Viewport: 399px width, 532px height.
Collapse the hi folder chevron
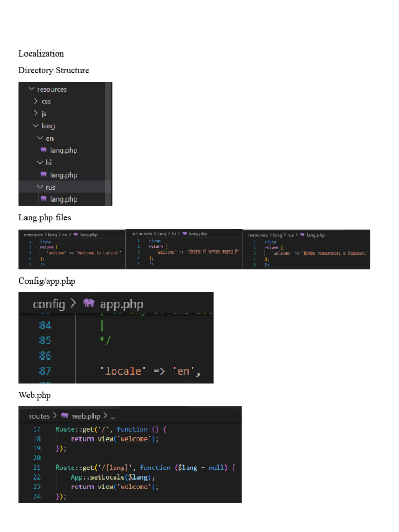tap(40, 162)
